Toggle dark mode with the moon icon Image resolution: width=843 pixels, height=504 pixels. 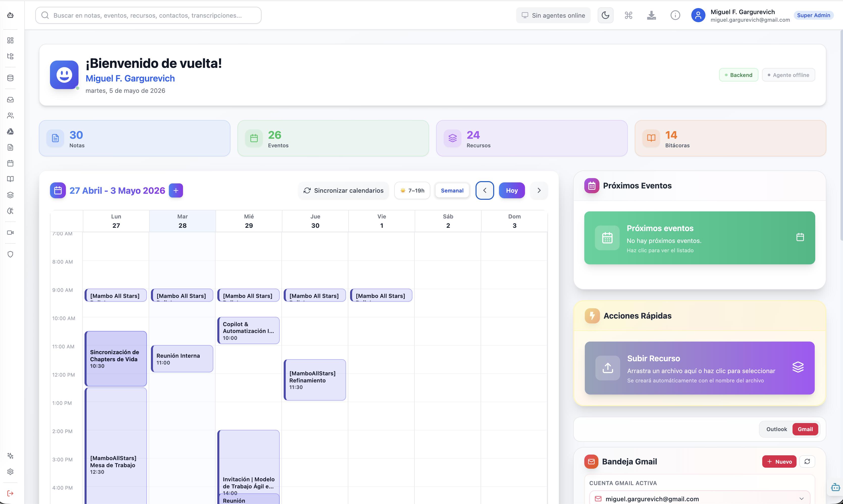coord(605,15)
